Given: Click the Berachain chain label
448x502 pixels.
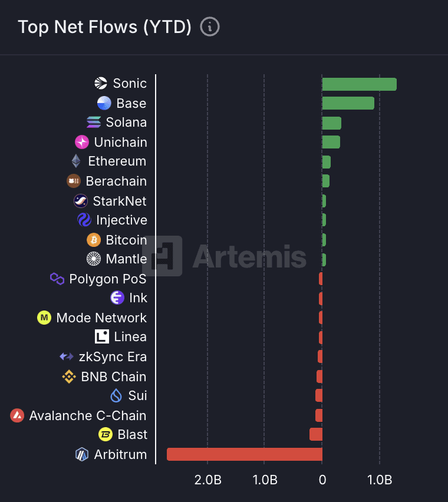Looking at the screenshot, I should tap(116, 181).
